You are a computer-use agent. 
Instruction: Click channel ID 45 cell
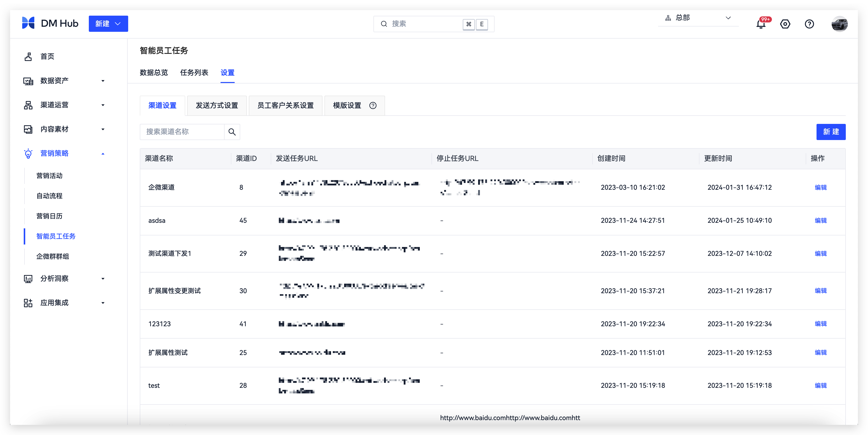(x=243, y=220)
